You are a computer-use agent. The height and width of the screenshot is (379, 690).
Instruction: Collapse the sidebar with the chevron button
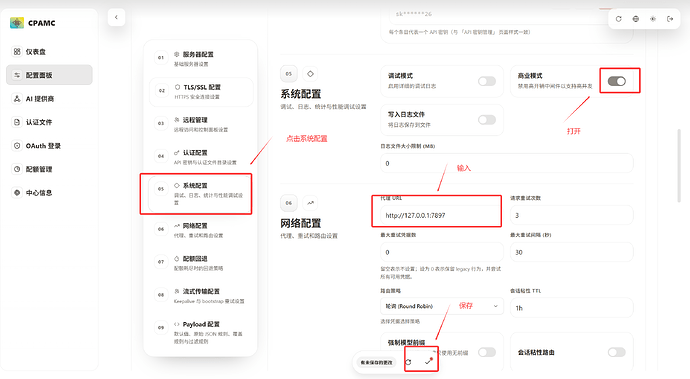pyautogui.click(x=116, y=17)
